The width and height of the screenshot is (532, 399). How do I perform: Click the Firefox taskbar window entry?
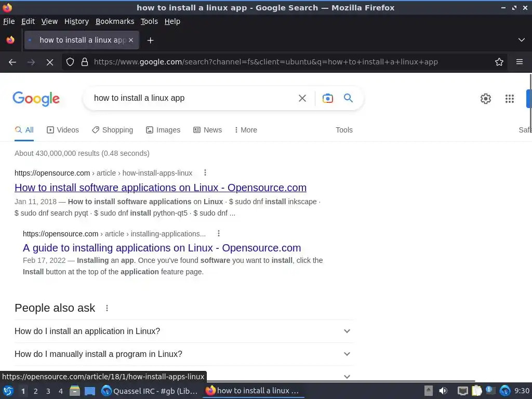(x=254, y=391)
